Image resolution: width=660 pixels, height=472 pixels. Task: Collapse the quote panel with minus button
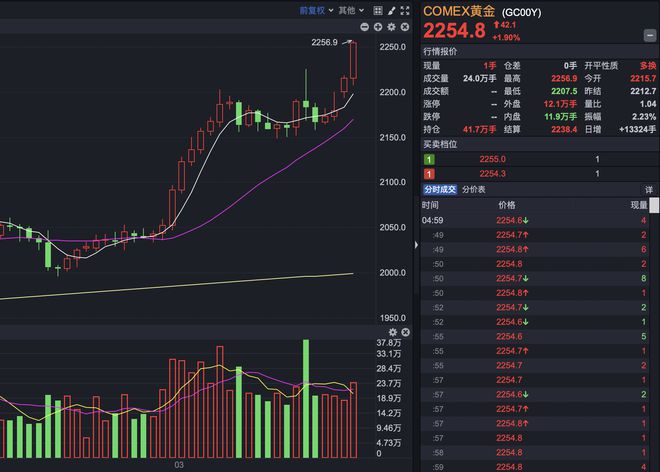(649, 36)
